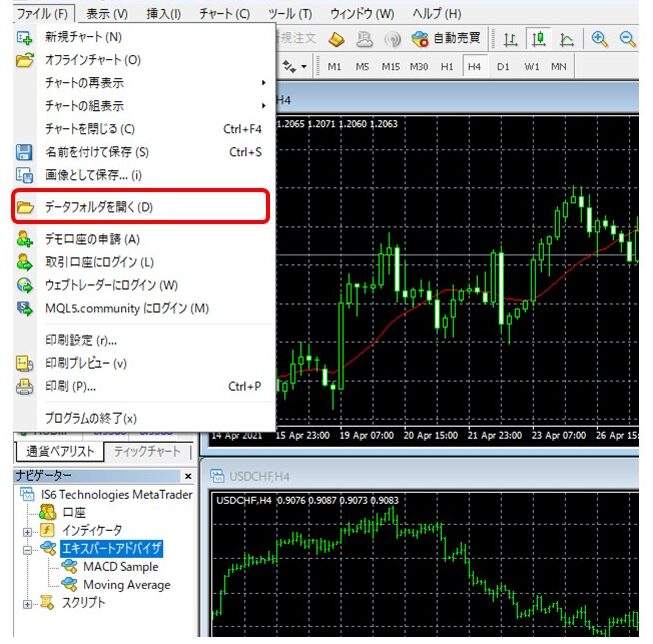653x644 pixels.
Task: Open the チャート (C) menu
Action: (224, 14)
